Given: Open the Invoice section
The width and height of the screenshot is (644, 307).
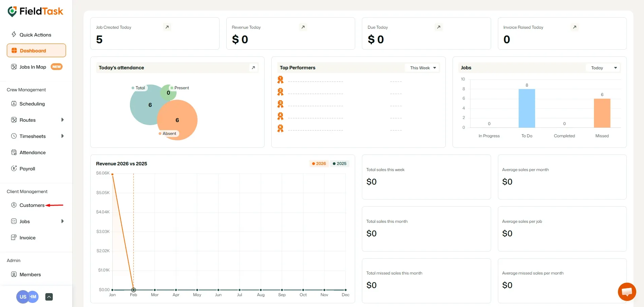Looking at the screenshot, I should coord(27,238).
